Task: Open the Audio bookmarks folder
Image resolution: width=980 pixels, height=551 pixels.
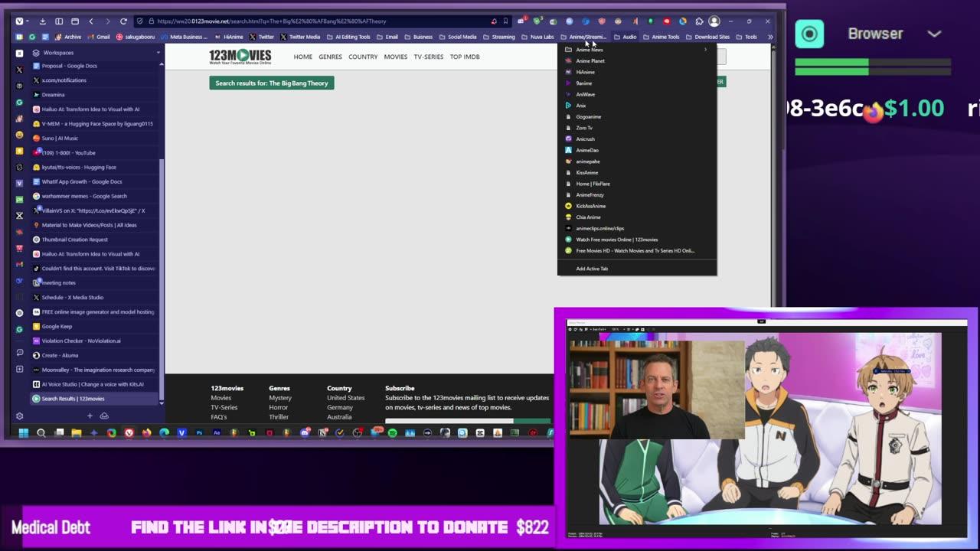Action: [625, 37]
